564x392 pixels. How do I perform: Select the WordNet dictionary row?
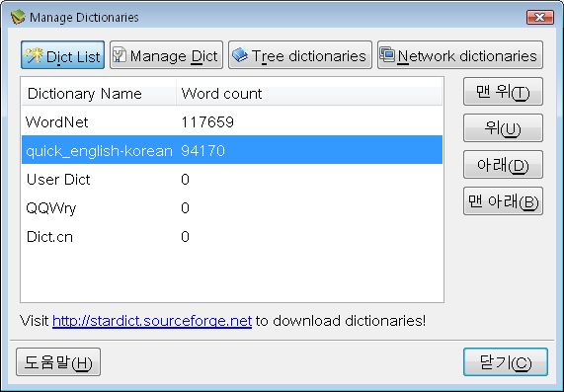[232, 121]
